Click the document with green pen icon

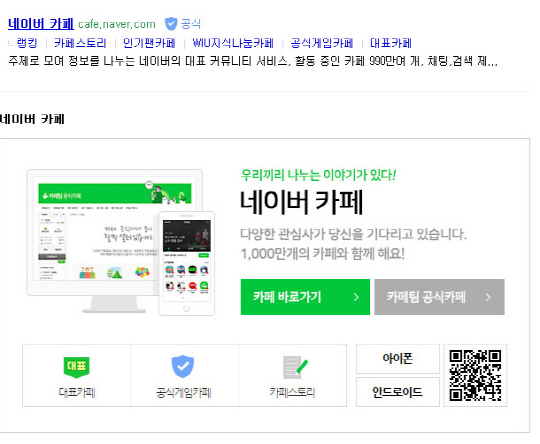pyautogui.click(x=295, y=367)
